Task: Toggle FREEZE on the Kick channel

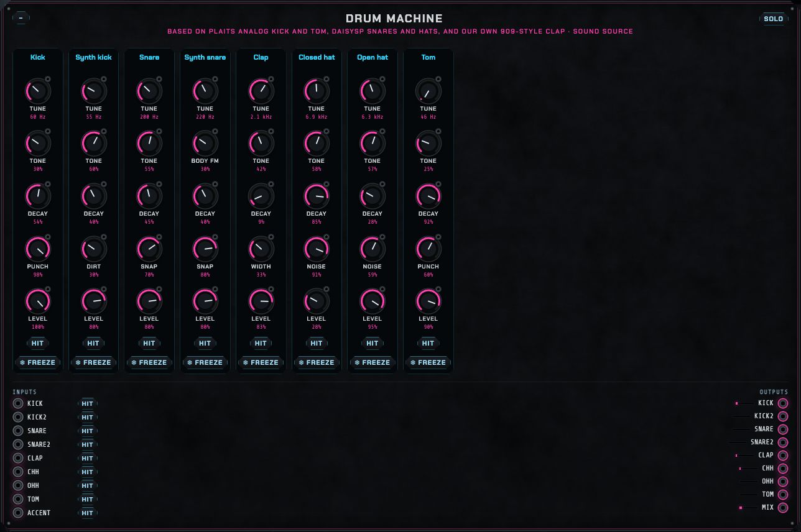Action: point(37,362)
